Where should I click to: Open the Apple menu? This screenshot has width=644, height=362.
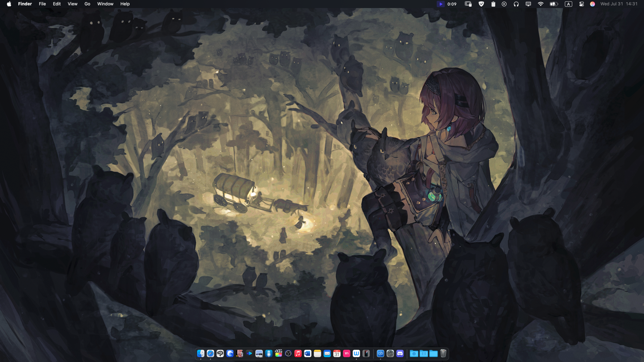tap(9, 4)
